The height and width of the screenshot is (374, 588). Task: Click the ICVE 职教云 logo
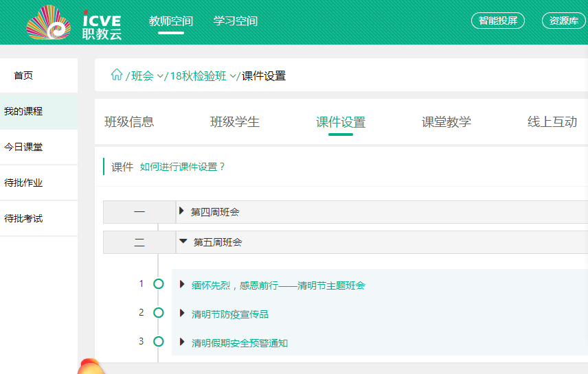74,23
